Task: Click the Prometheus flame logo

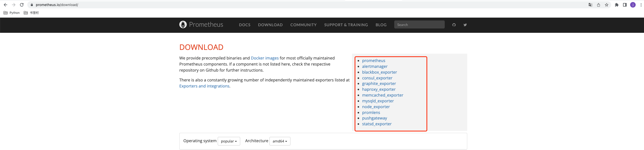Action: click(x=183, y=24)
